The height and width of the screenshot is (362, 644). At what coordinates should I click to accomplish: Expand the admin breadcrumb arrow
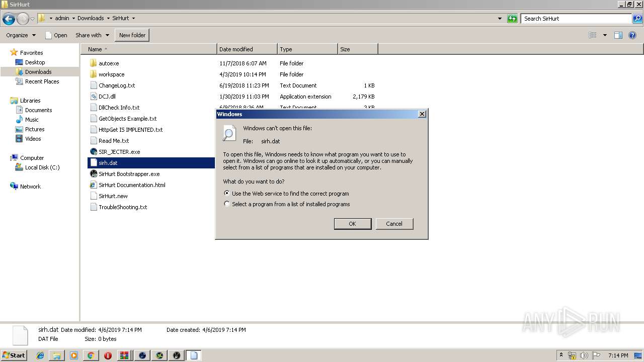tap(73, 19)
